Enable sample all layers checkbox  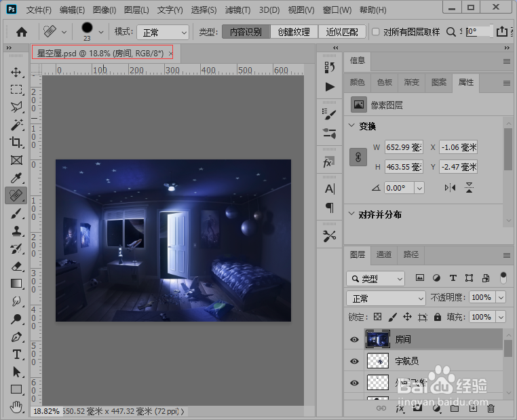tap(376, 32)
